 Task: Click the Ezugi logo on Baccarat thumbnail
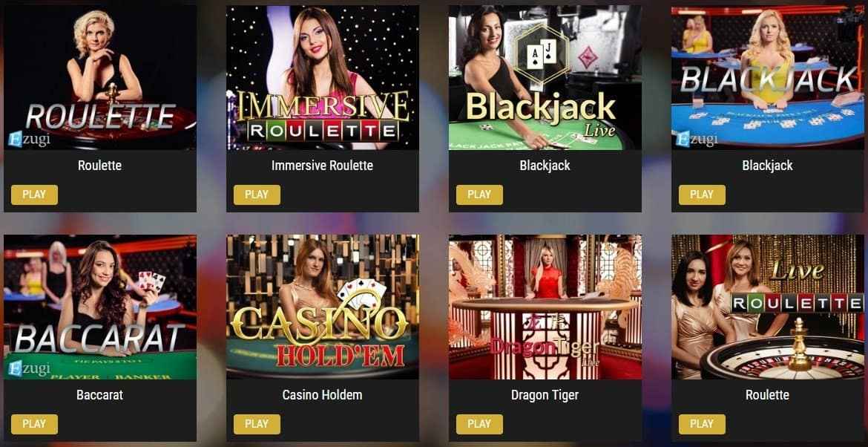tap(29, 368)
